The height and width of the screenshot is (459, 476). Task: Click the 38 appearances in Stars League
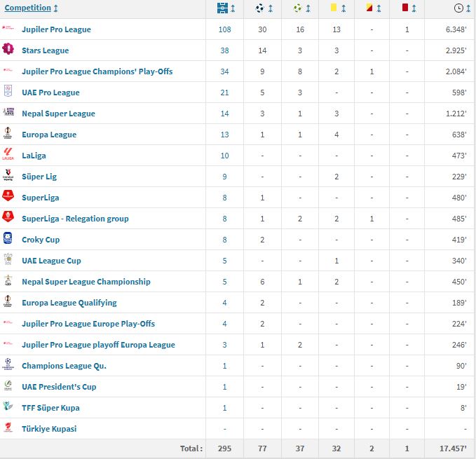click(224, 50)
